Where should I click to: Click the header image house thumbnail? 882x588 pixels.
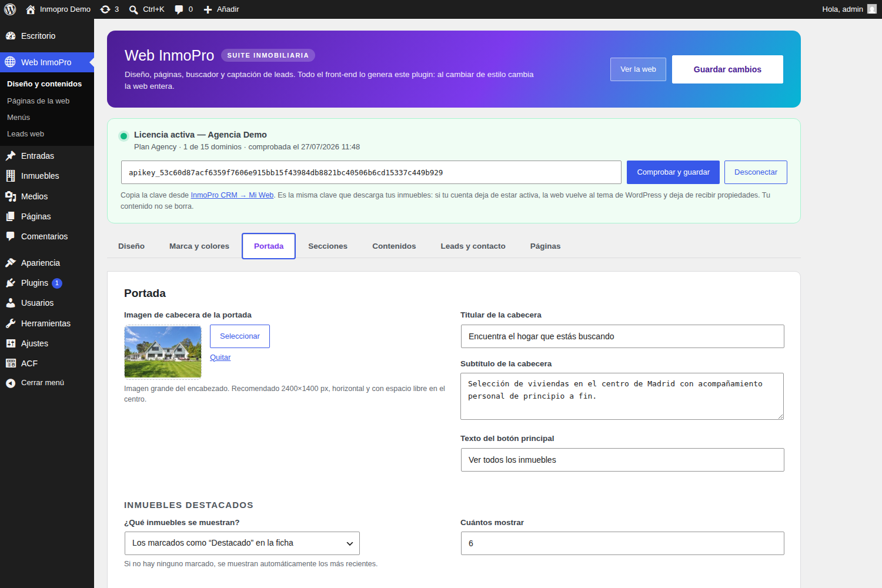point(163,352)
